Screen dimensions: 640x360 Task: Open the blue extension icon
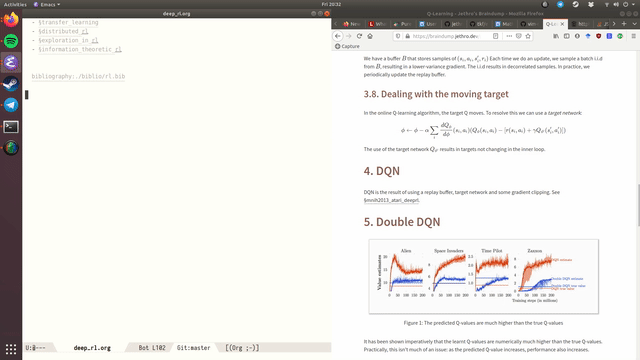pyautogui.click(x=588, y=36)
